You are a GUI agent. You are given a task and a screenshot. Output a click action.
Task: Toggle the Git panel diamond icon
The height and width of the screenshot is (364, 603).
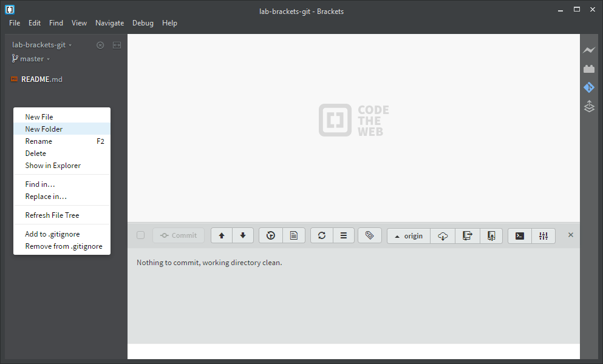click(x=589, y=87)
